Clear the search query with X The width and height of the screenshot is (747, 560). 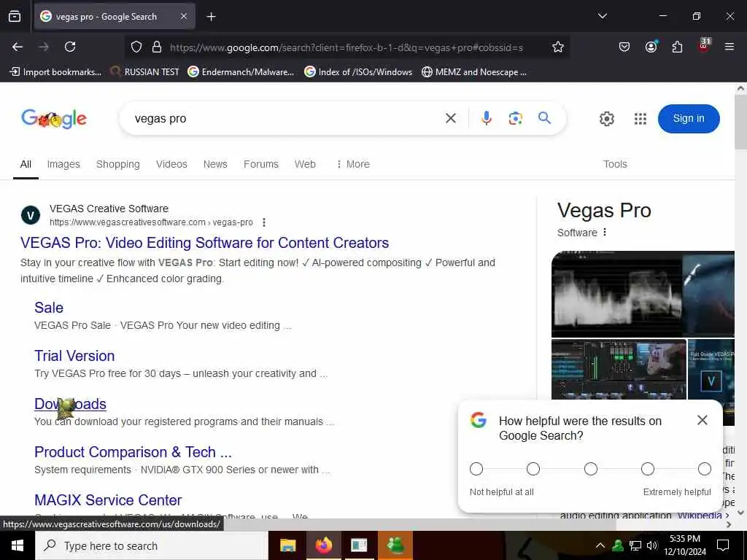pos(451,118)
